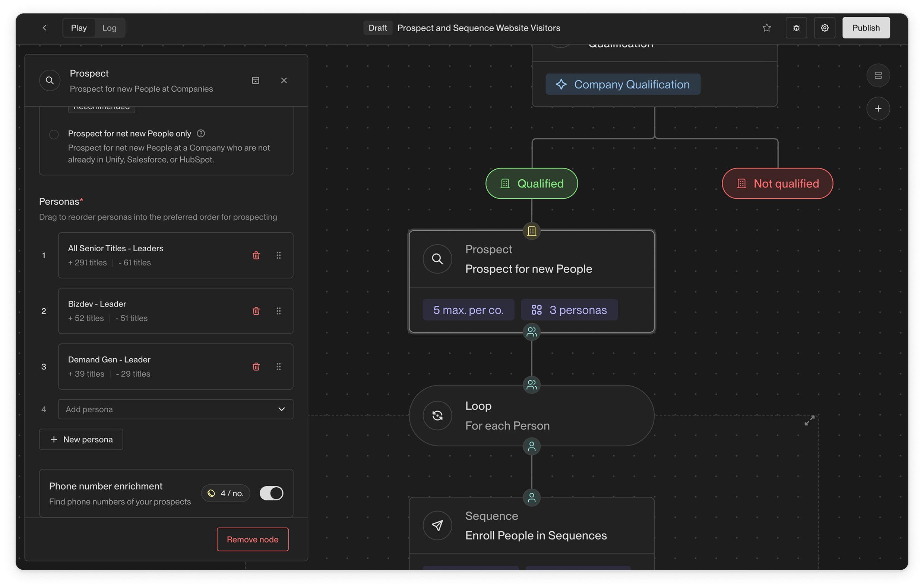924x588 pixels.
Task: Click company input port atop Prospect node
Action: [x=532, y=231]
